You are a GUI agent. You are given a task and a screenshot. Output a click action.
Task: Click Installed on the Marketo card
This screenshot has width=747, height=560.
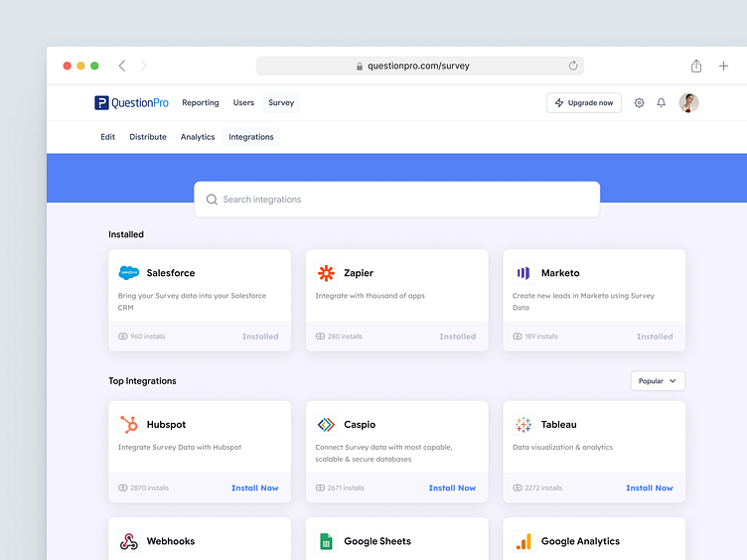(x=655, y=337)
